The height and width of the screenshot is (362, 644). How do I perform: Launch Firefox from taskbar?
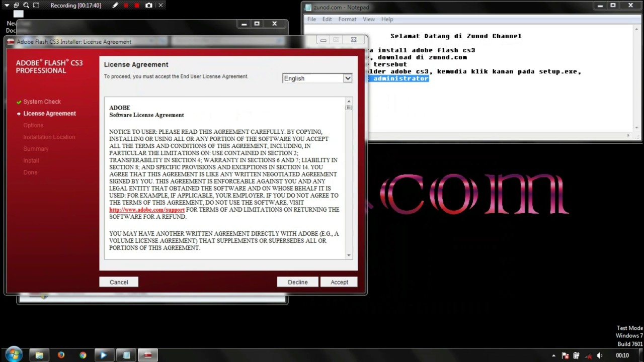61,355
